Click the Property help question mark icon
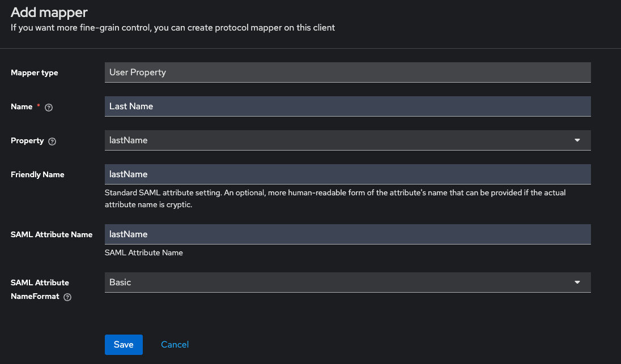The width and height of the screenshot is (621, 364). click(x=52, y=141)
